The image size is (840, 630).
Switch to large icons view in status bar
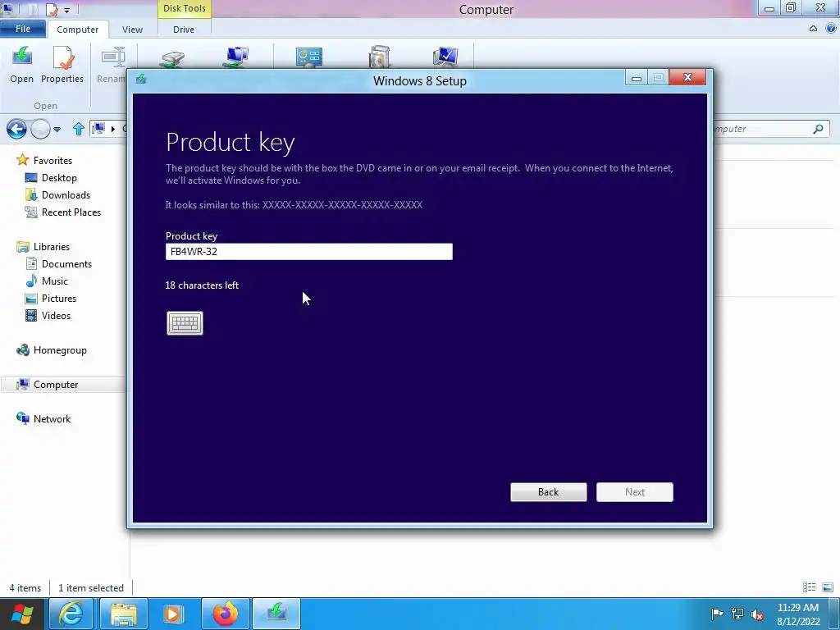point(828,587)
